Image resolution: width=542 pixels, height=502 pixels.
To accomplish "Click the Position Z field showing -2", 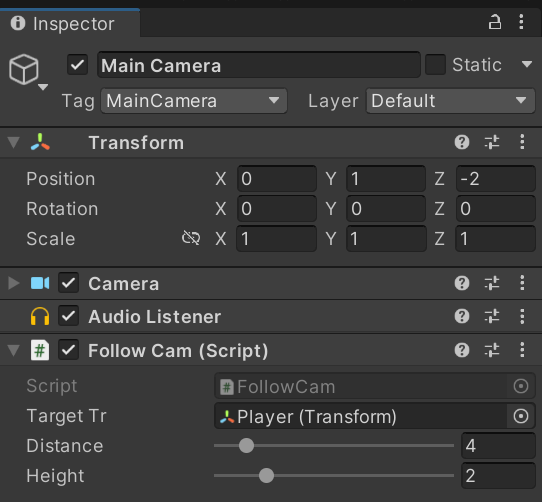I will coord(496,178).
